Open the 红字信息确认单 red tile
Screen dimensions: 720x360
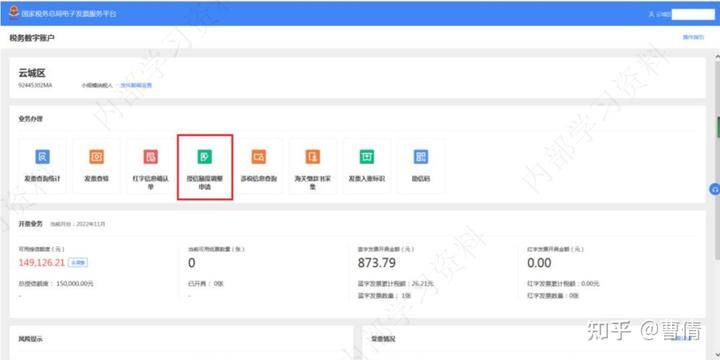151,166
